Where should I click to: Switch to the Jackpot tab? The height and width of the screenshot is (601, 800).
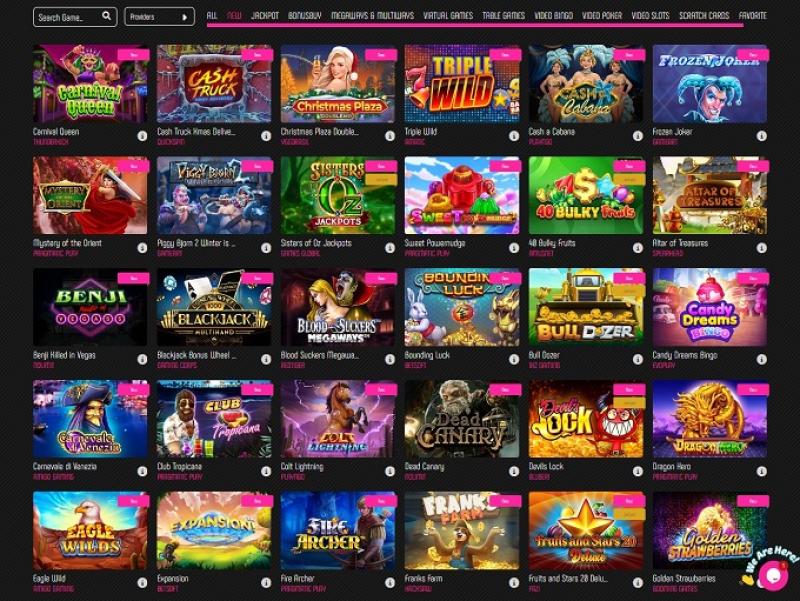point(265,16)
